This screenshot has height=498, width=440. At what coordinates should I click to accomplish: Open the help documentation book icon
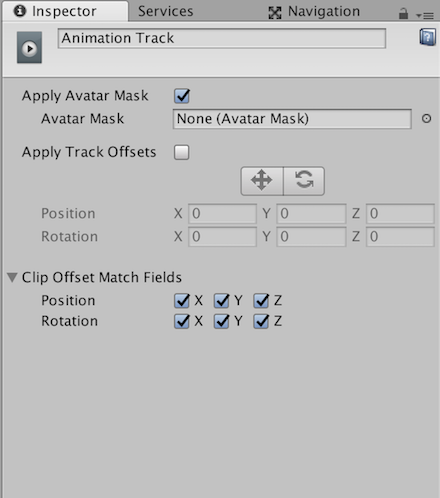point(427,37)
